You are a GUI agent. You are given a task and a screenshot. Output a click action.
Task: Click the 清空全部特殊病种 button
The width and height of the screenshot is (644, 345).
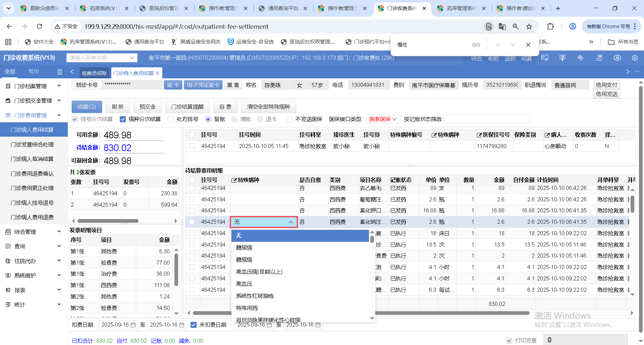[268, 107]
